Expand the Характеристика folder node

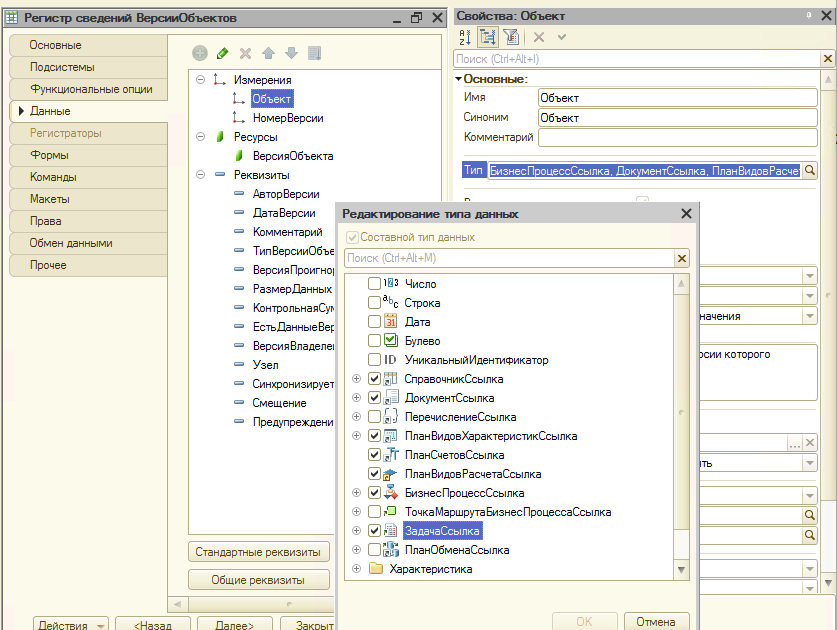[356, 569]
